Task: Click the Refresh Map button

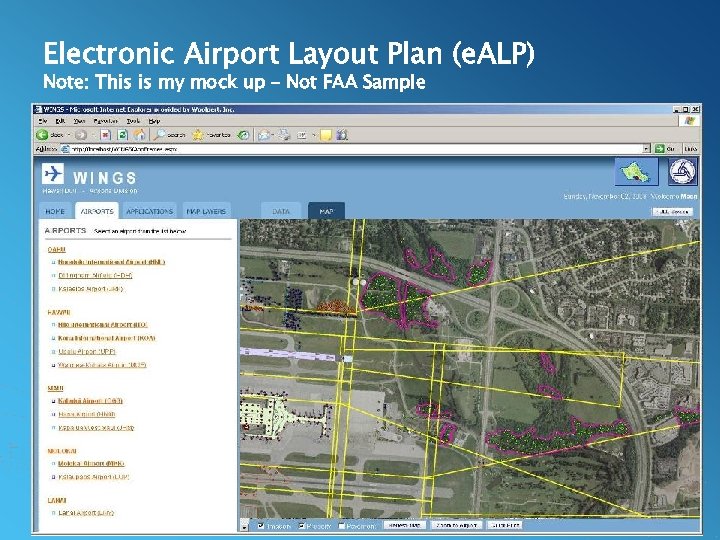Action: pos(405,525)
